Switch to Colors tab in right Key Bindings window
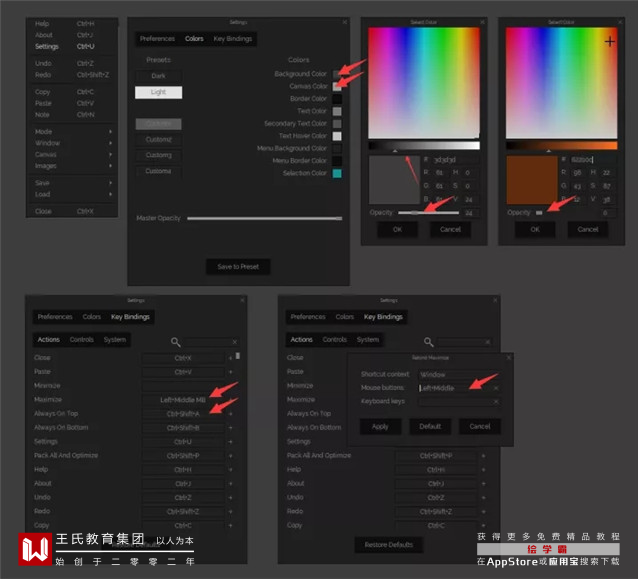The height and width of the screenshot is (579, 638). pos(345,317)
